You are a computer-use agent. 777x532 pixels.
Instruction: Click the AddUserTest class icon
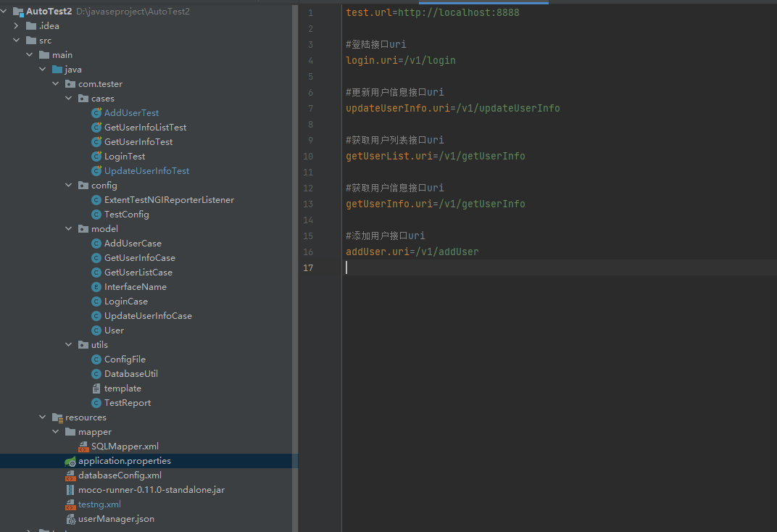click(96, 113)
